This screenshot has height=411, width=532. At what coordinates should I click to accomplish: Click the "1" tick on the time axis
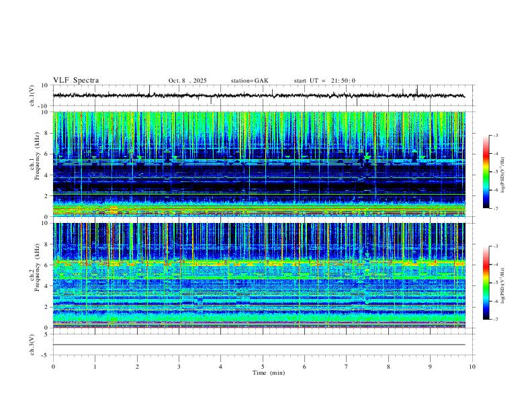coord(95,367)
